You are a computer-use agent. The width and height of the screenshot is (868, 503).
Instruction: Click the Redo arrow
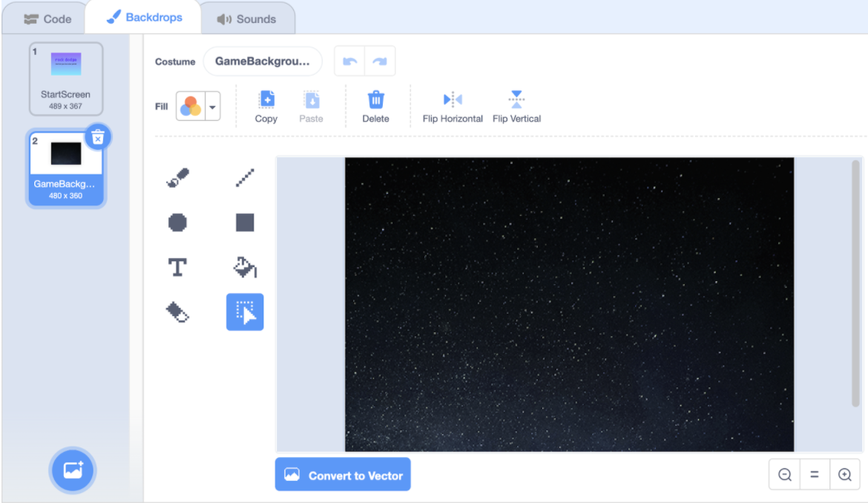pyautogui.click(x=380, y=62)
